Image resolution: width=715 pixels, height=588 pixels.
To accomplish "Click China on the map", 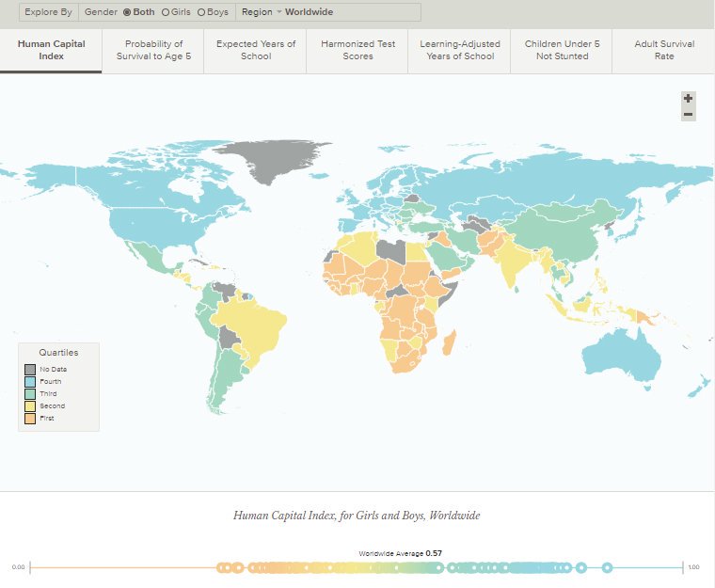I will pyautogui.click(x=561, y=232).
